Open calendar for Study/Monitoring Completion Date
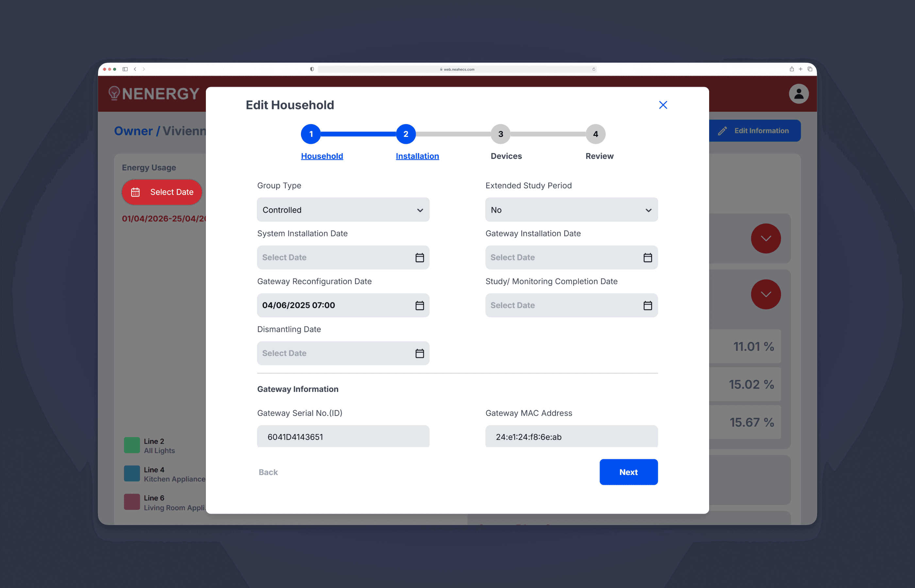 (648, 305)
